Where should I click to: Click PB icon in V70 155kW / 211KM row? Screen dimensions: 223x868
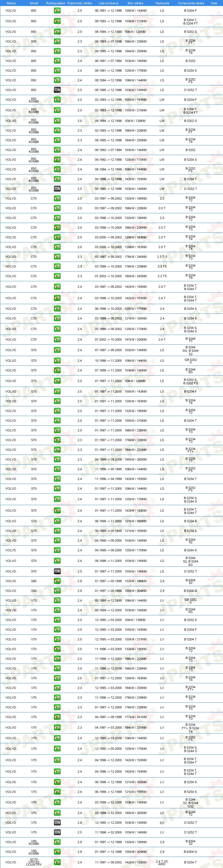[57, 639]
